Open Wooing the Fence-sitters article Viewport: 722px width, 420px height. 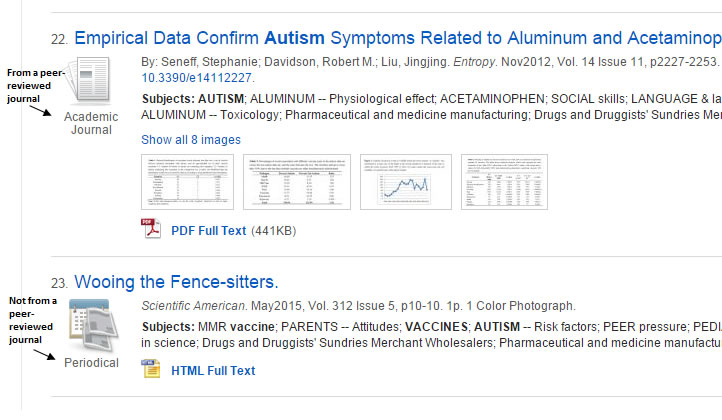176,282
